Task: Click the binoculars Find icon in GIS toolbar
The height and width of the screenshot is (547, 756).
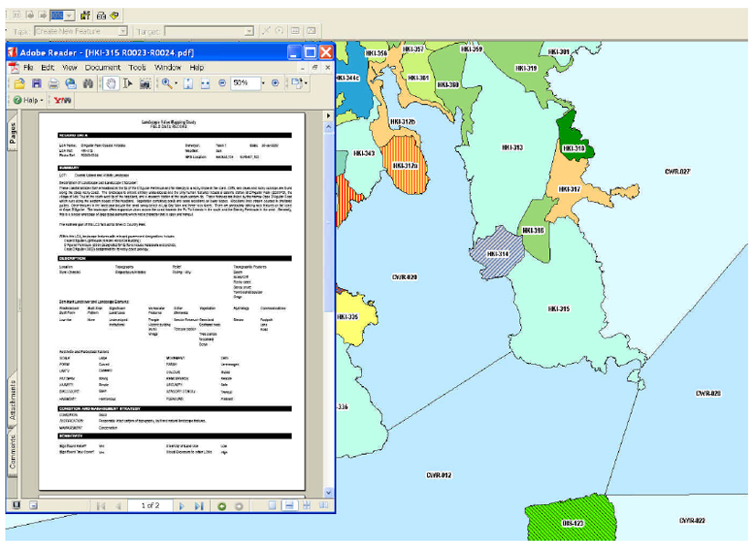Action: (85, 16)
